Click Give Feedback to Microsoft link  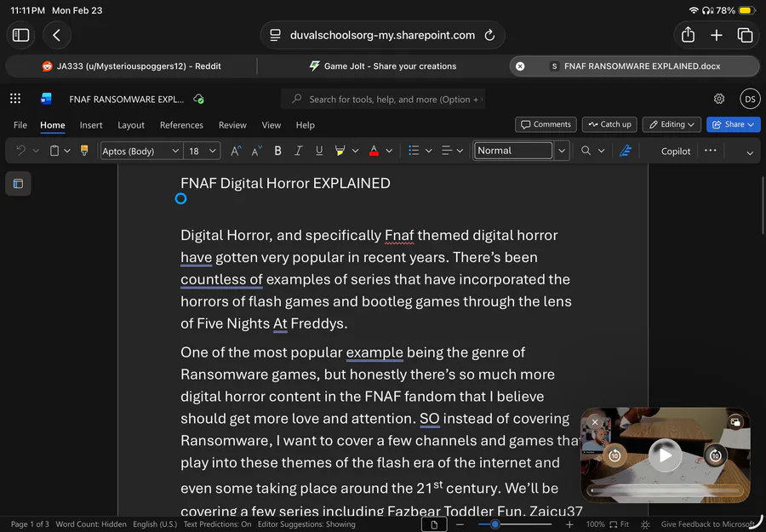(707, 524)
